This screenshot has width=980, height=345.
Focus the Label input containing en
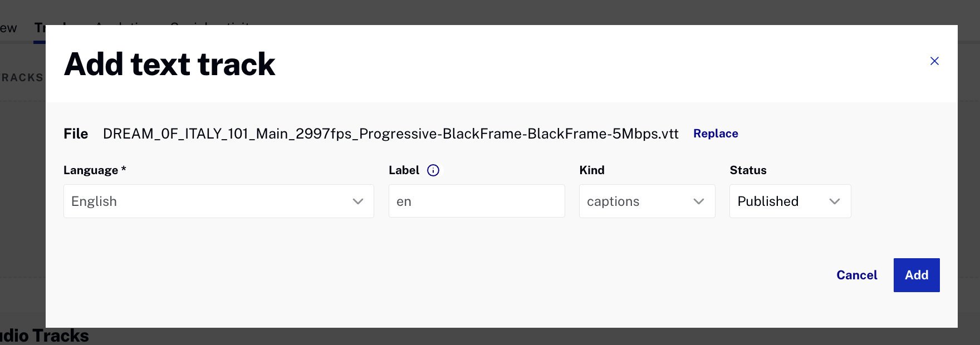pos(477,201)
